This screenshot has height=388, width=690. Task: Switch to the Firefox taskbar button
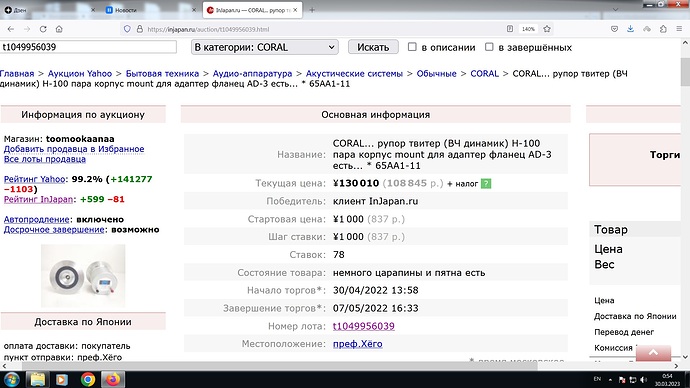point(113,379)
